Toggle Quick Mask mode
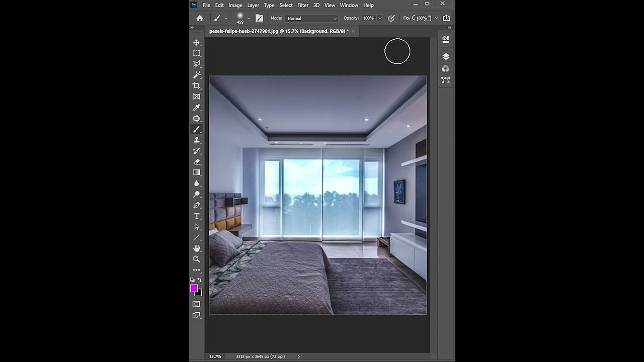The width and height of the screenshot is (644, 362). point(197,304)
